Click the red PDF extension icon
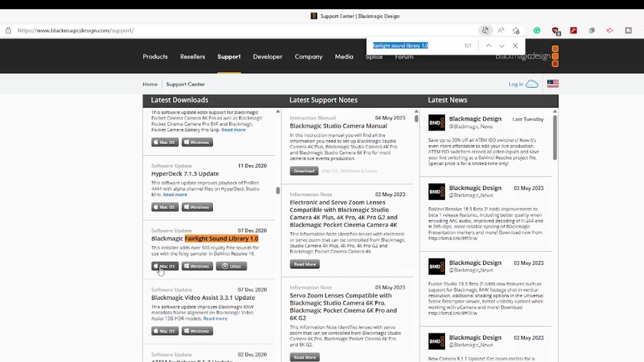This screenshot has height=362, width=644. 574,31
